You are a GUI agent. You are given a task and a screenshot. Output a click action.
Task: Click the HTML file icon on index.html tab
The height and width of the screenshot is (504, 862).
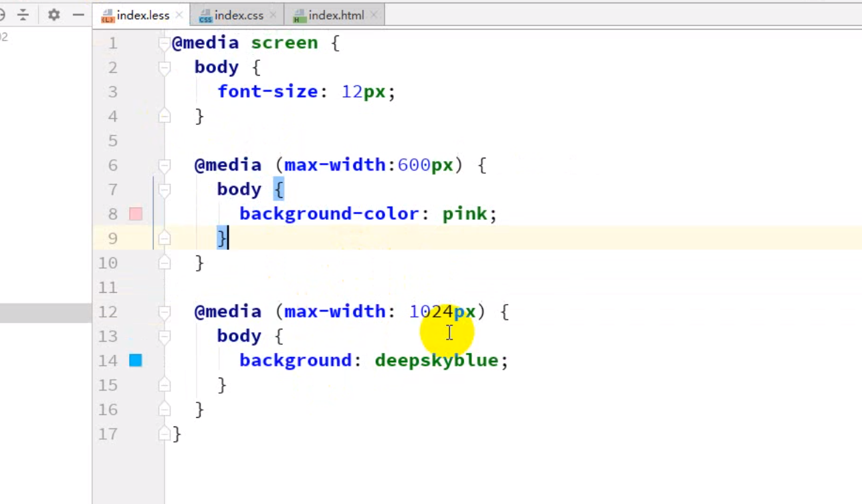300,15
